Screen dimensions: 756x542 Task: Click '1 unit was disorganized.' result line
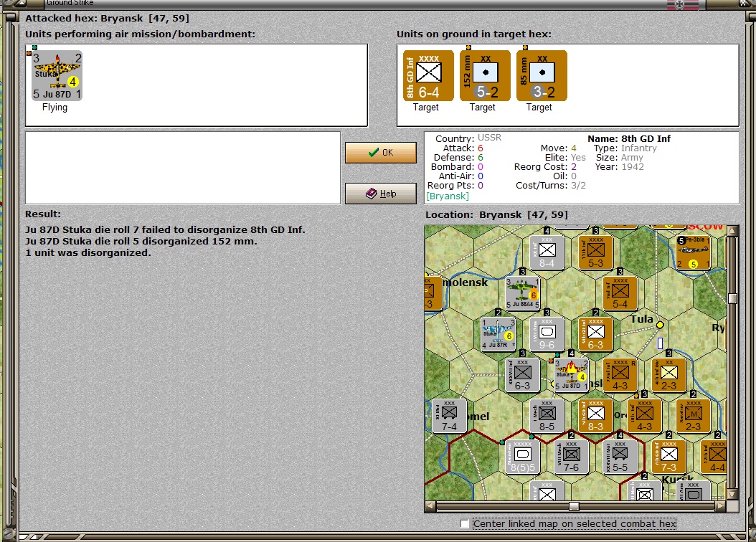[x=88, y=253]
